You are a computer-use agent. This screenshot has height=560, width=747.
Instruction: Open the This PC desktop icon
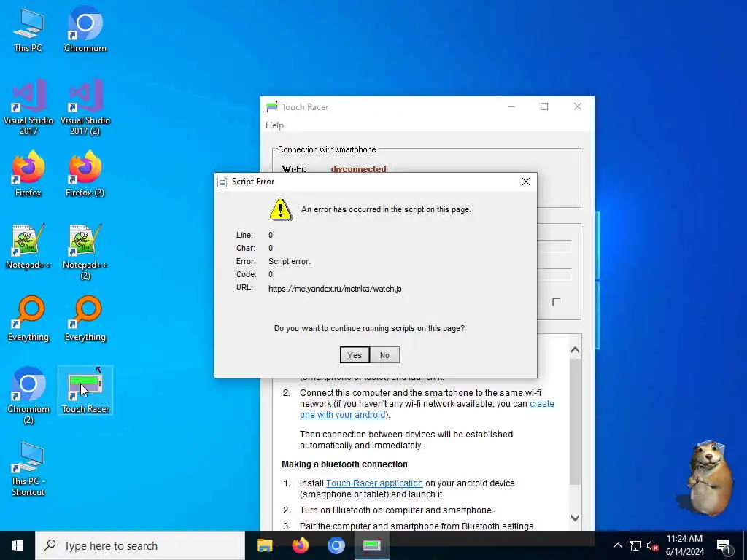coord(28,29)
